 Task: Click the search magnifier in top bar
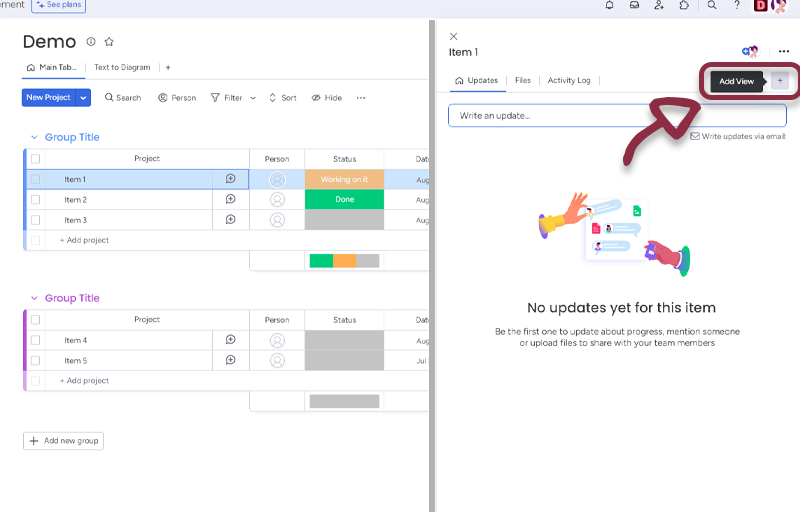coord(712,5)
